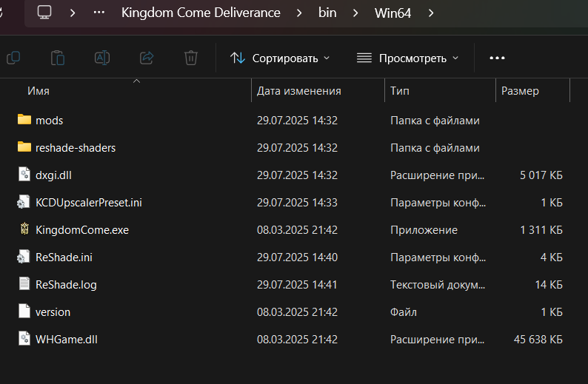Select the Win64 breadcrumb segment
The image size is (588, 384).
(392, 13)
